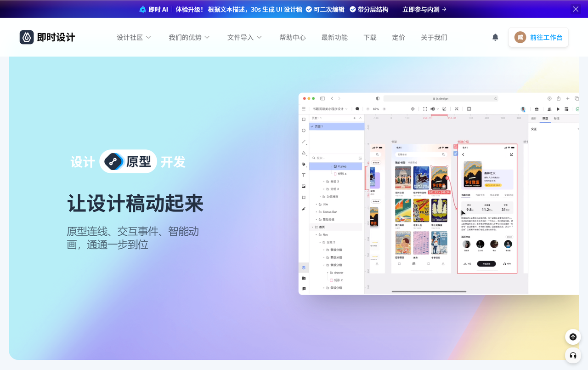Select the Pen tool in preview toolbar
The width and height of the screenshot is (588, 370).
(304, 164)
